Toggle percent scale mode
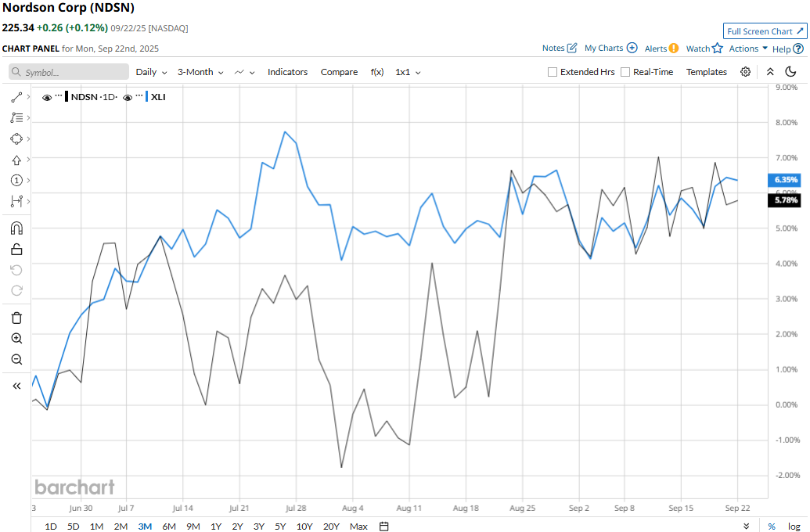The image size is (810, 532). click(x=771, y=526)
